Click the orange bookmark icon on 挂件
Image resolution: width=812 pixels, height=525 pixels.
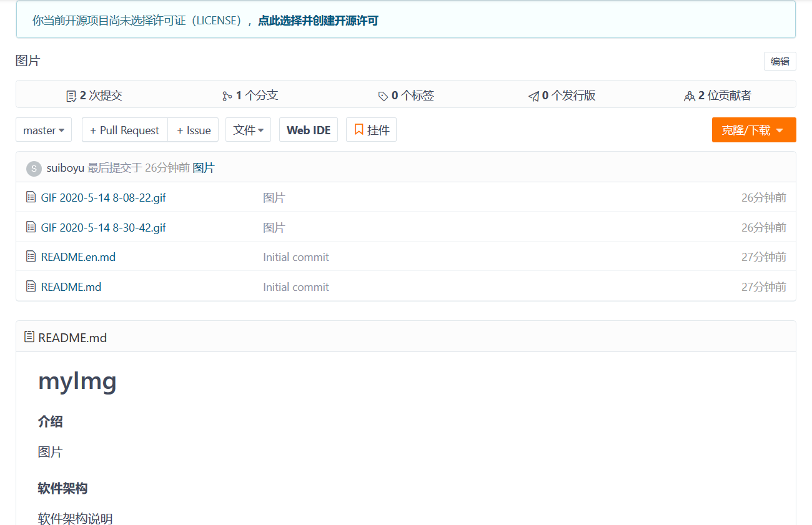359,129
